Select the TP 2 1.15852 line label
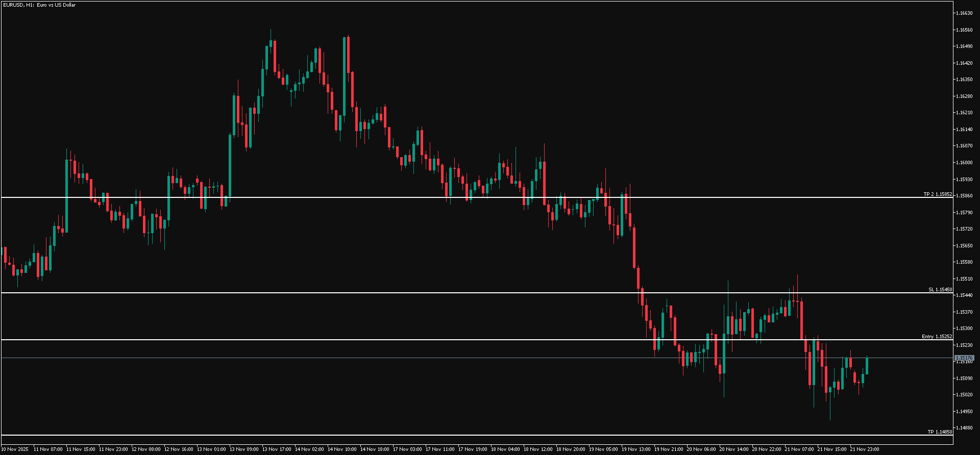 click(938, 194)
